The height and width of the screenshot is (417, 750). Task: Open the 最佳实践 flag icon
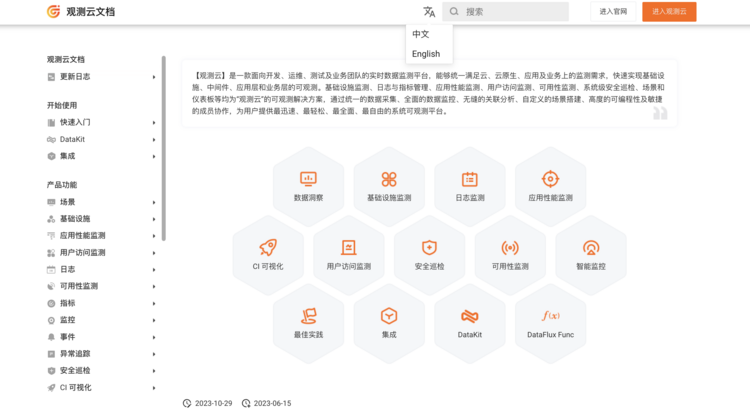pyautogui.click(x=309, y=316)
